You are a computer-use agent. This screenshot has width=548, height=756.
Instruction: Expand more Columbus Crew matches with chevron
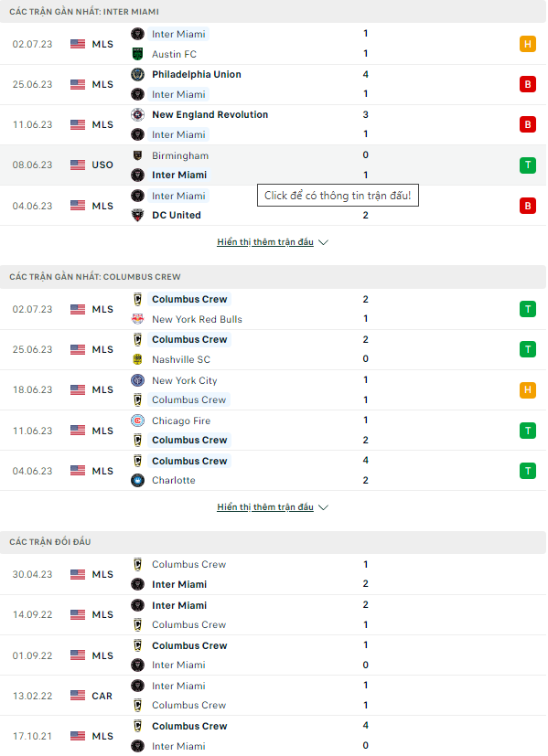click(324, 507)
